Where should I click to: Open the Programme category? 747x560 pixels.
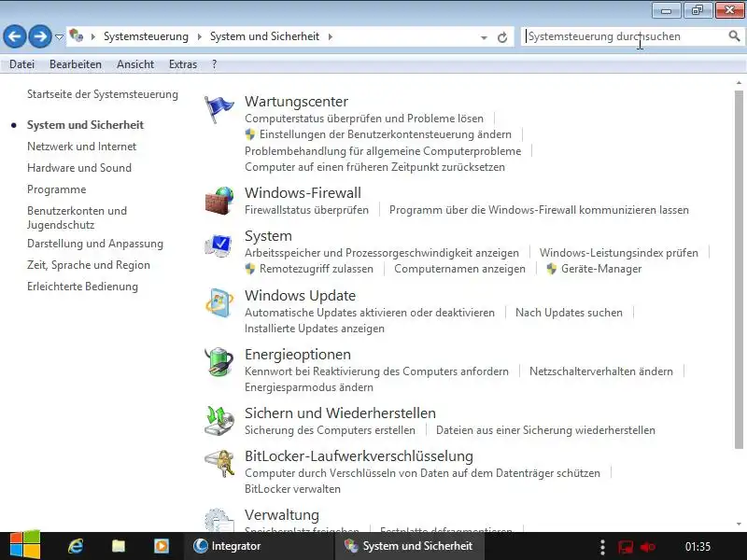pos(57,189)
